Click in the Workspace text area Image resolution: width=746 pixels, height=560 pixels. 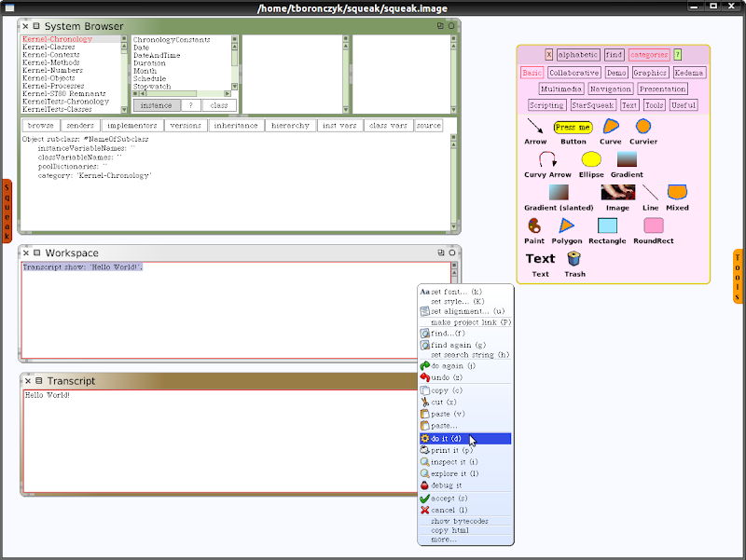coord(236,310)
